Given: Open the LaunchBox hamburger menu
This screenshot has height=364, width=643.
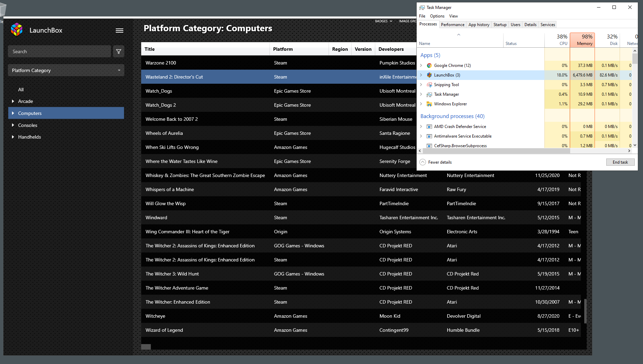Looking at the screenshot, I should click(120, 31).
